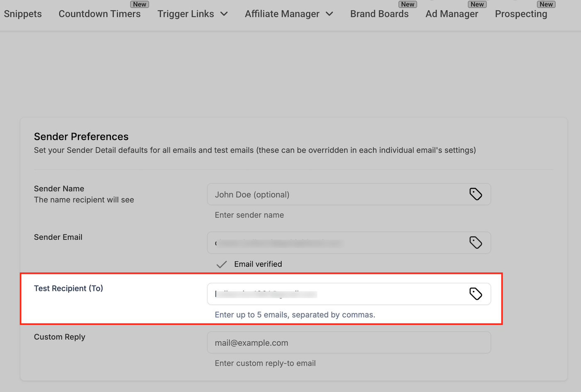Click into the Sender Email field
Viewport: 581px width, 392px height.
click(x=336, y=243)
